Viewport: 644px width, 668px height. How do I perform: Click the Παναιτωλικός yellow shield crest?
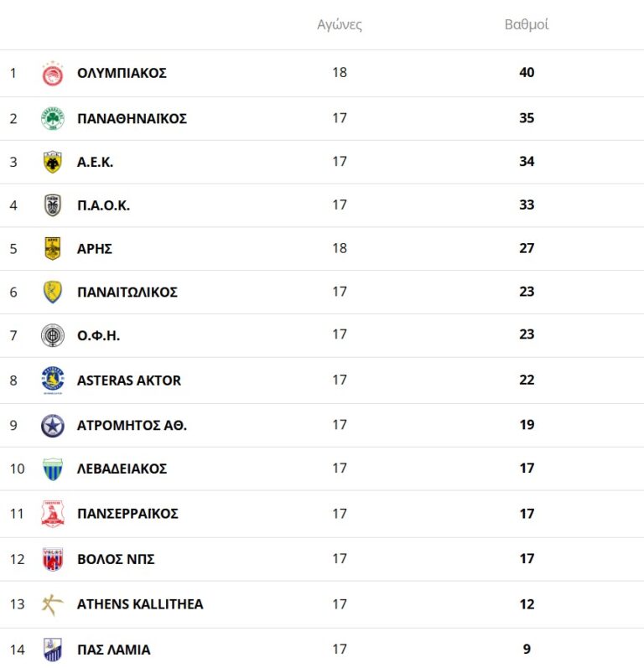(x=53, y=292)
